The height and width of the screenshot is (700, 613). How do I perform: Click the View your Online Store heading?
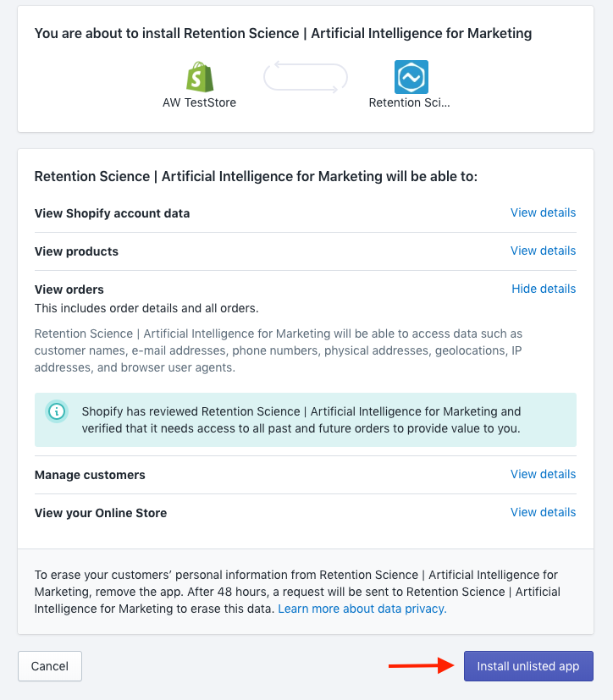[x=101, y=513]
